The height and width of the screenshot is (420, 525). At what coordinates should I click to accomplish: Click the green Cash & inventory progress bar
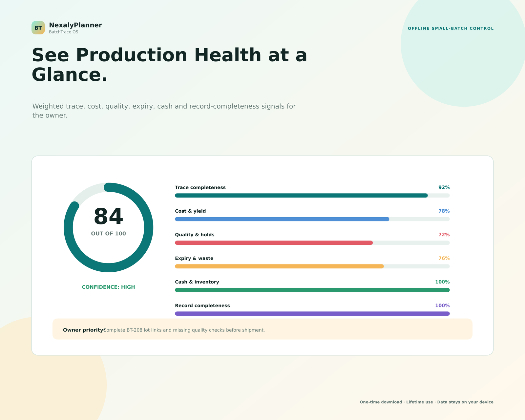tap(312, 290)
